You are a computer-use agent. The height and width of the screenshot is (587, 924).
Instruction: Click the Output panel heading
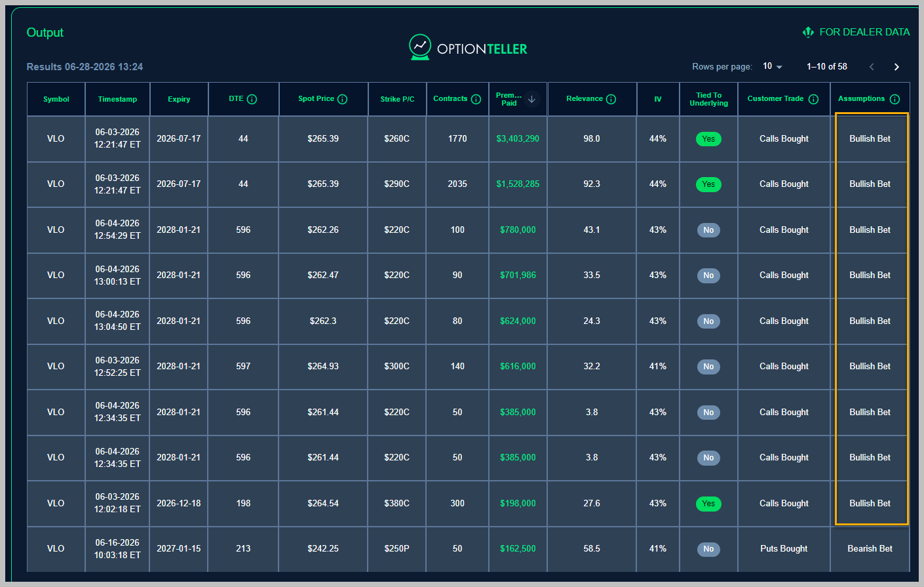click(x=45, y=32)
